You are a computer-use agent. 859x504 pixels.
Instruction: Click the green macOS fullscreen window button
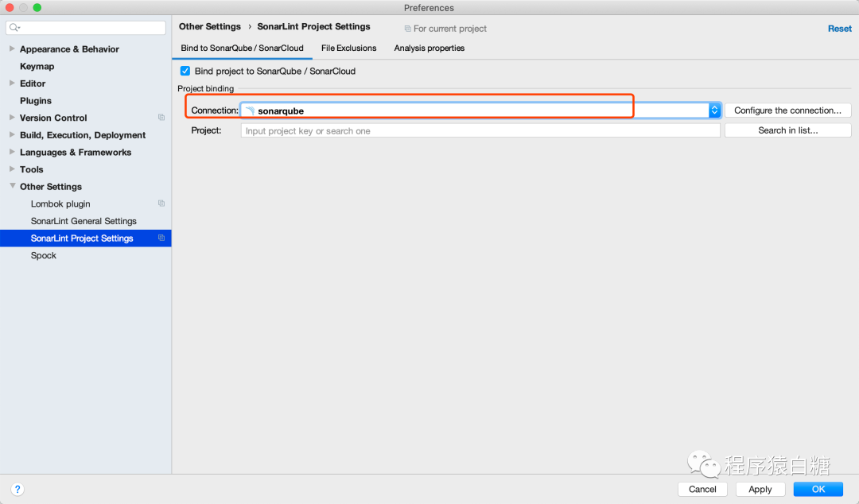(37, 7)
